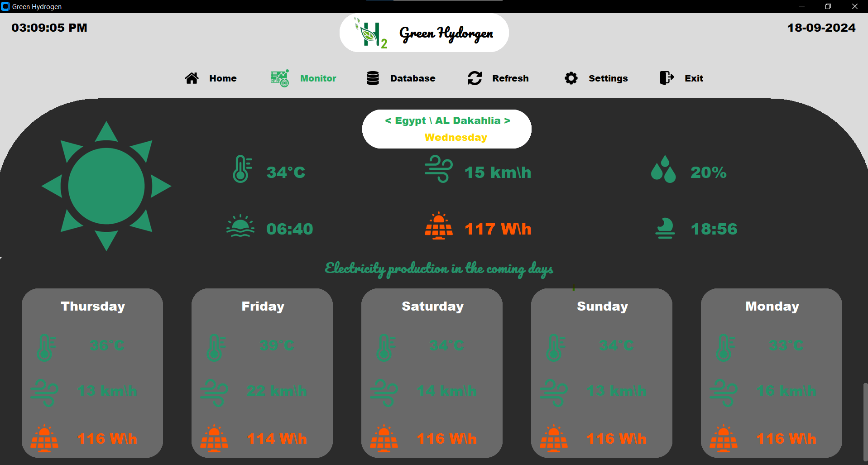Select the Egypt \ AL Dakahlia location selector

coord(447,121)
